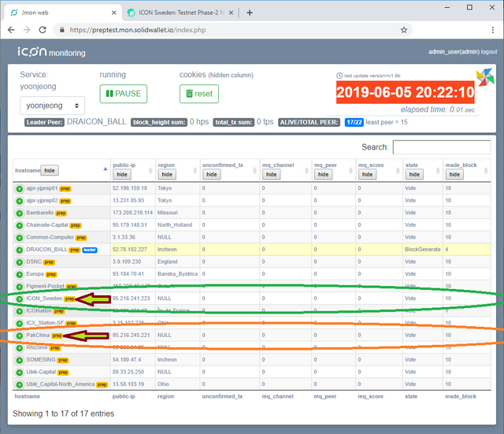Hide the made_block column
The width and height of the screenshot is (504, 434).
point(454,174)
